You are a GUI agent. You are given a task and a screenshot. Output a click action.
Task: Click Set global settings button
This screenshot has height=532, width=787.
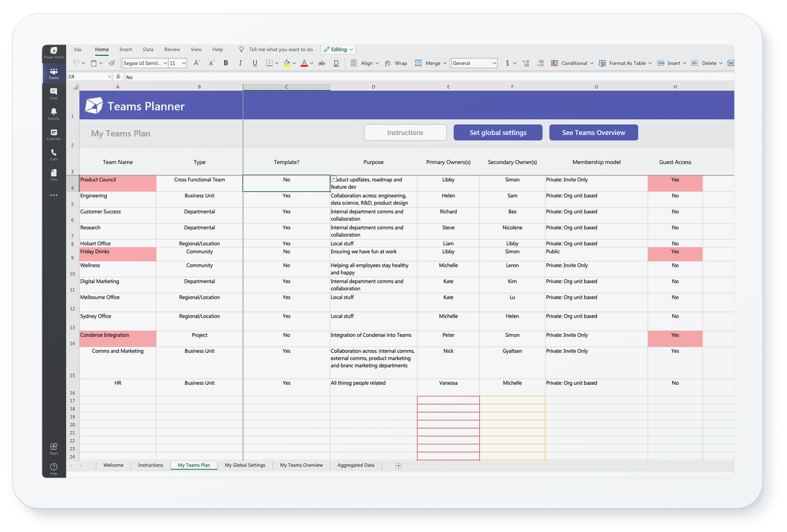click(498, 133)
